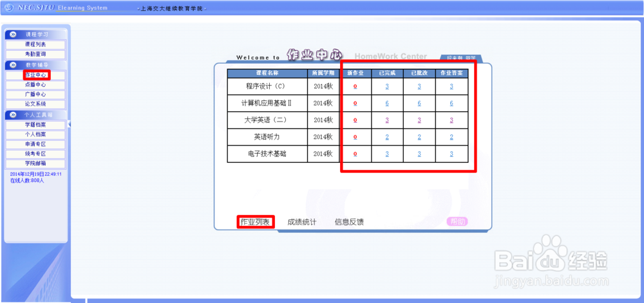Click the 课程名称 column header
The height and width of the screenshot is (303, 644).
tap(267, 73)
